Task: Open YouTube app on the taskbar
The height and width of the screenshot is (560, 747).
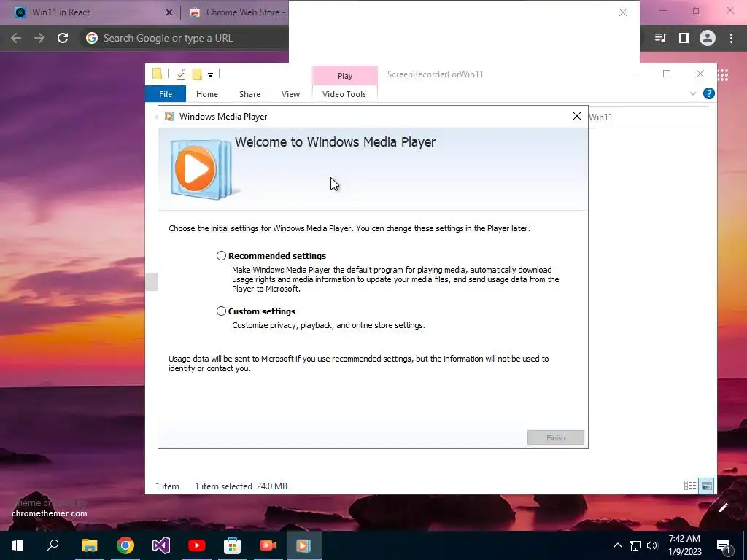Action: coord(196,545)
